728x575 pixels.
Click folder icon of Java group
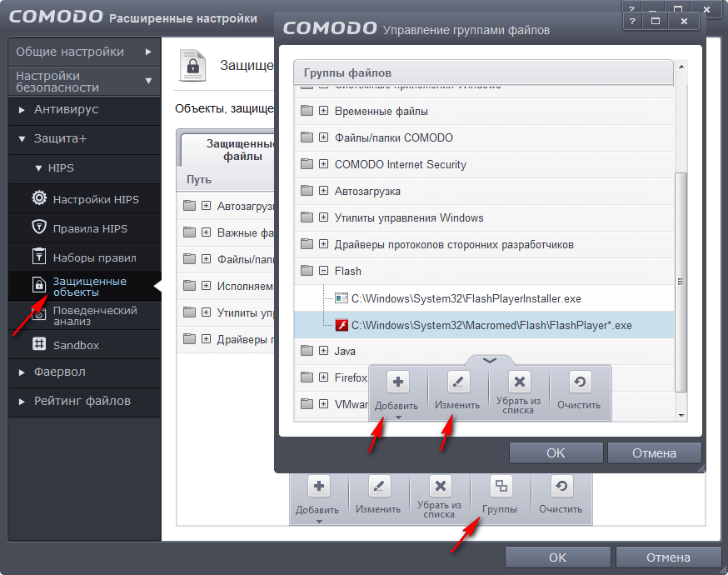(x=307, y=351)
